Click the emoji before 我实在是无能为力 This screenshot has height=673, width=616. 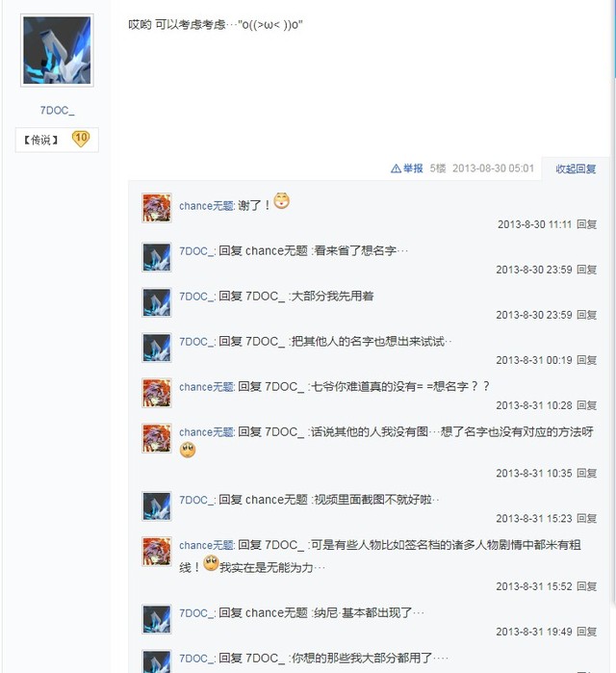point(211,563)
